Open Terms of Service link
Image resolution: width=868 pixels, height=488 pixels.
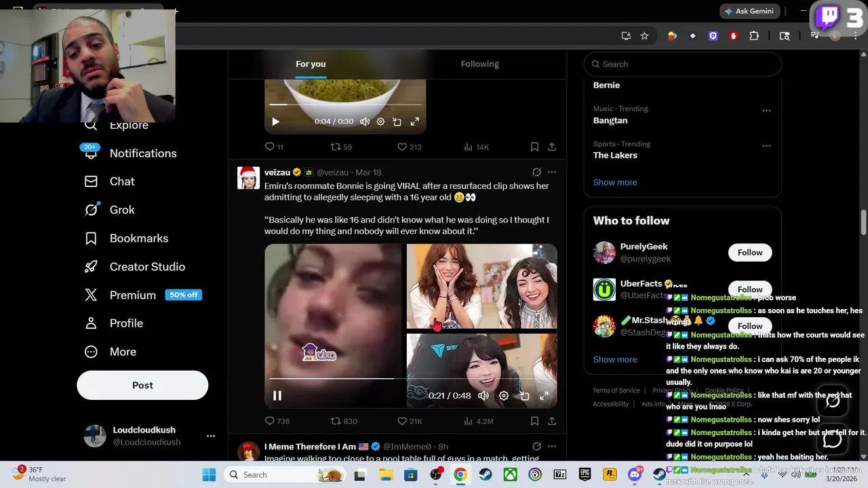pos(616,390)
